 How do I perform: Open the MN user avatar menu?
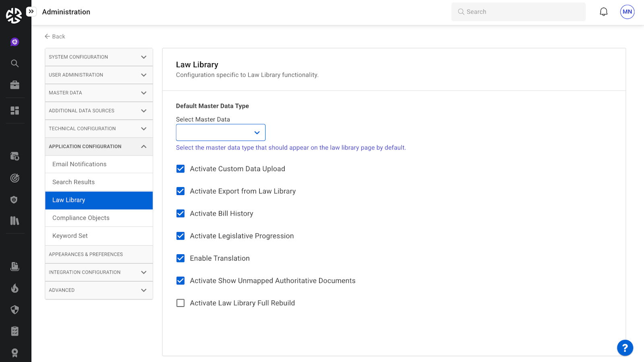pos(627,12)
